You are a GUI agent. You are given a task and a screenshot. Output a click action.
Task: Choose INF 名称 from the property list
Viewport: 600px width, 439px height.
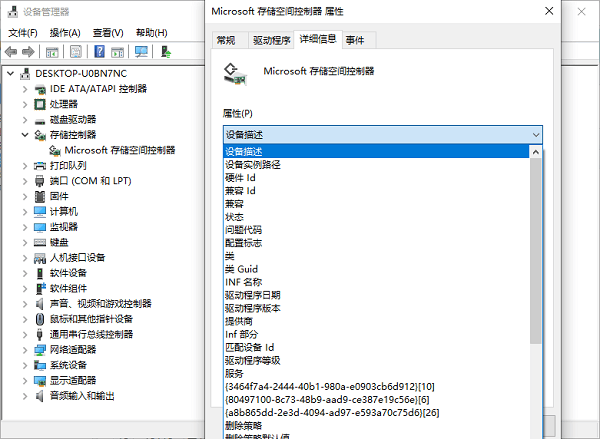point(377,282)
